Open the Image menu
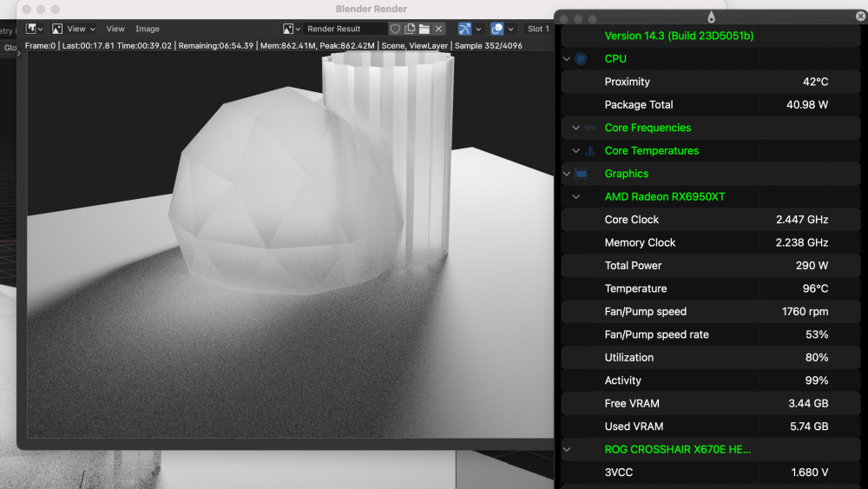 (148, 29)
